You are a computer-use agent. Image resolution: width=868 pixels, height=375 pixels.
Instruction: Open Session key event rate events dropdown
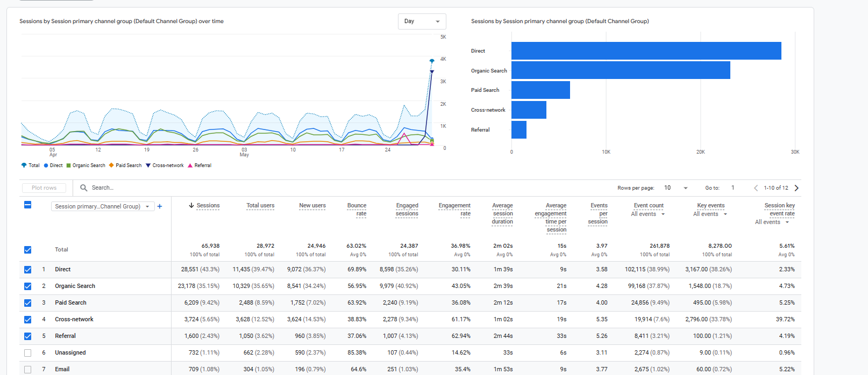pos(772,222)
